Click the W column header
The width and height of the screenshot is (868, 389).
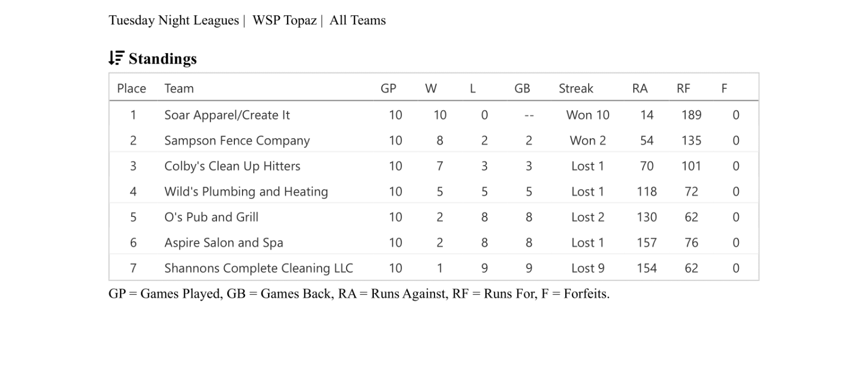(x=431, y=88)
